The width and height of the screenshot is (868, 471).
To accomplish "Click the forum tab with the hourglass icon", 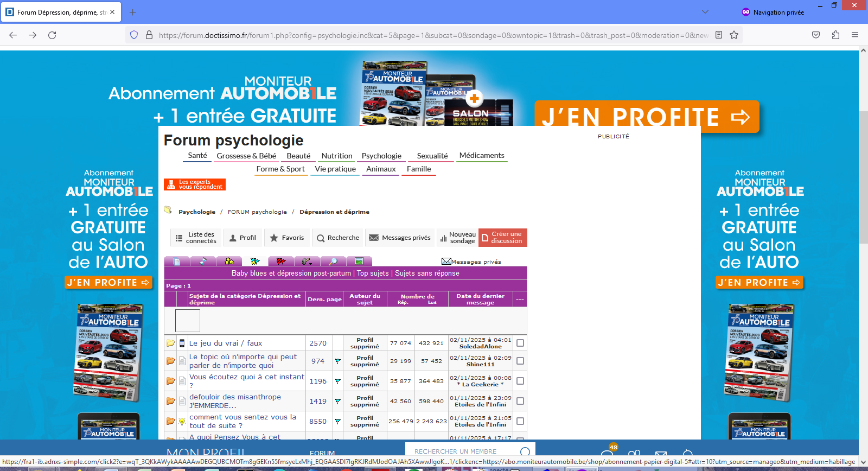I will pos(203,261).
